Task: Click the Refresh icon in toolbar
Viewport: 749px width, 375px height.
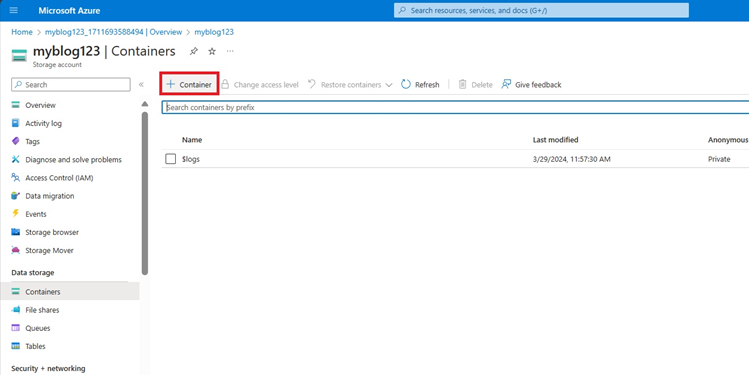Action: pos(406,85)
